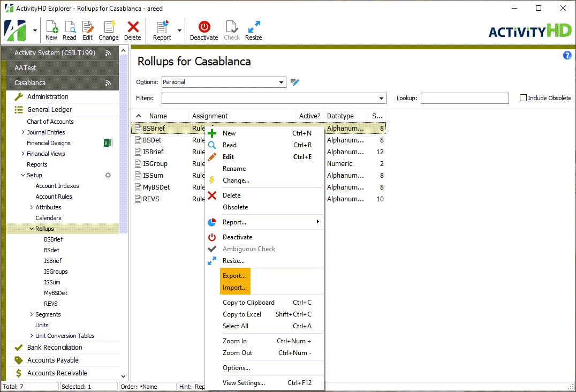Click the Change toolbar icon
Image resolution: width=576 pixels, height=392 pixels.
pyautogui.click(x=109, y=27)
